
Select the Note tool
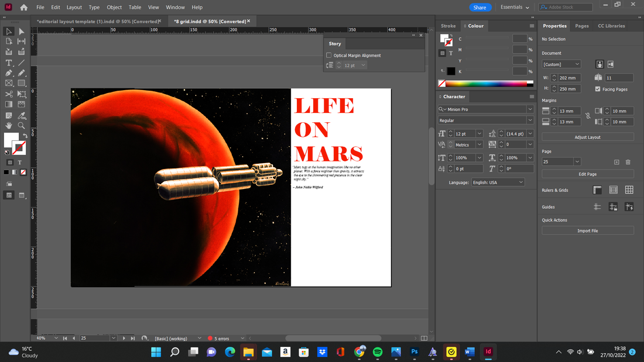(9, 116)
